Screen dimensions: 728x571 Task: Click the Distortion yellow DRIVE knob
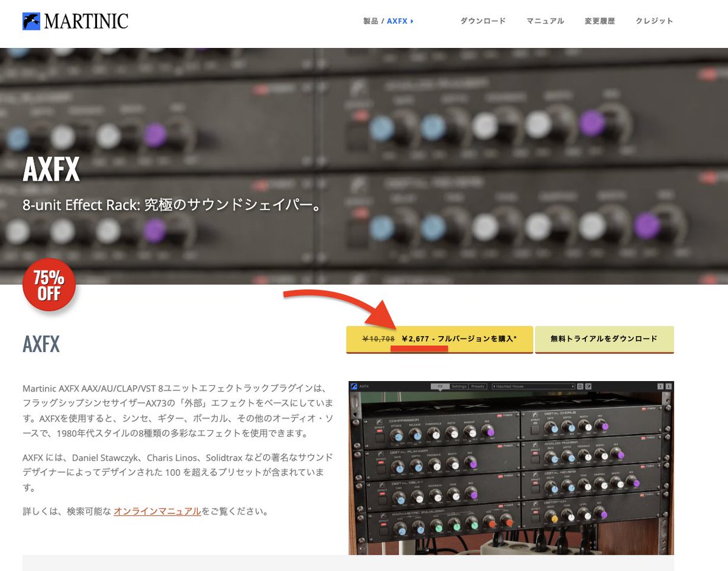(551, 516)
